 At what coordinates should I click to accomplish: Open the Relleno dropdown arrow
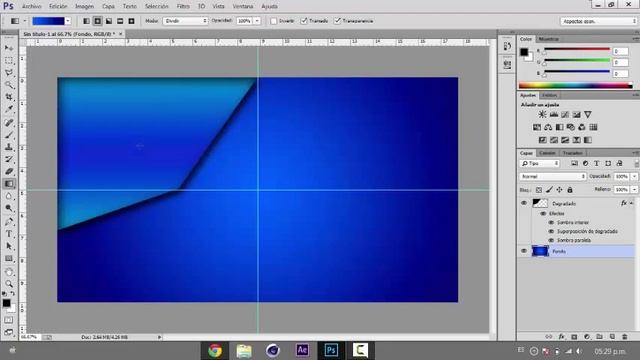pos(634,190)
